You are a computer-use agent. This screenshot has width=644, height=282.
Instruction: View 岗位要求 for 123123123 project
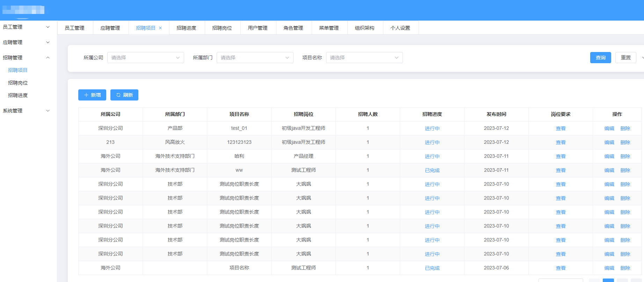[561, 142]
